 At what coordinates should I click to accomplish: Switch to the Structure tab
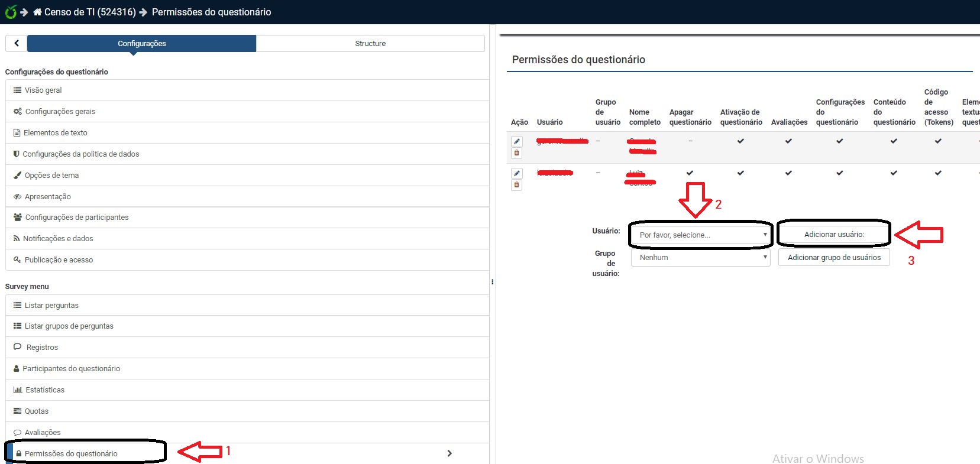370,43
